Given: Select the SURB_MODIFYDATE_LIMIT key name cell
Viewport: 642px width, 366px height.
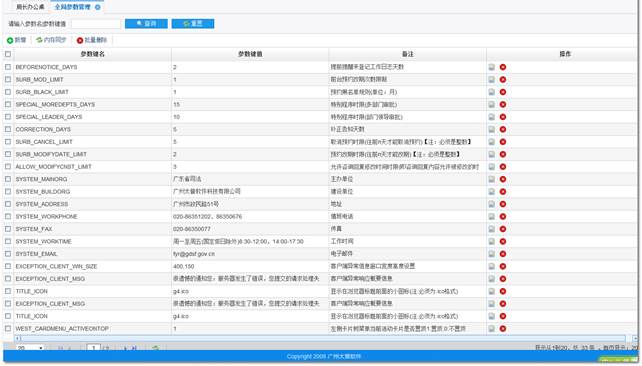Looking at the screenshot, I should pyautogui.click(x=93, y=154).
